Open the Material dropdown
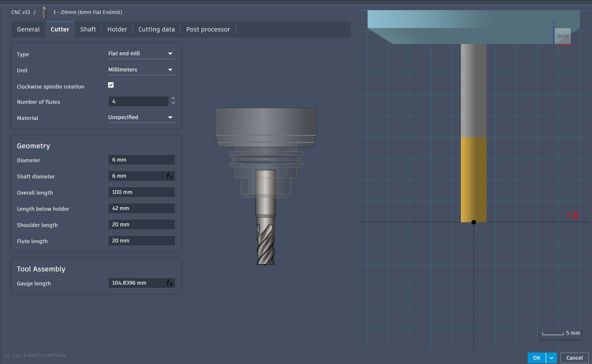Screen dimensions: 592x364 click(142, 117)
